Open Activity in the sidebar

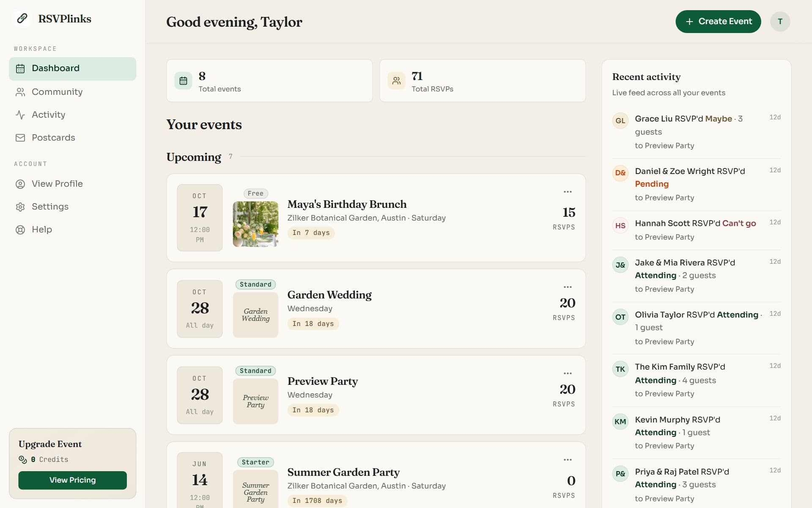(x=72, y=115)
